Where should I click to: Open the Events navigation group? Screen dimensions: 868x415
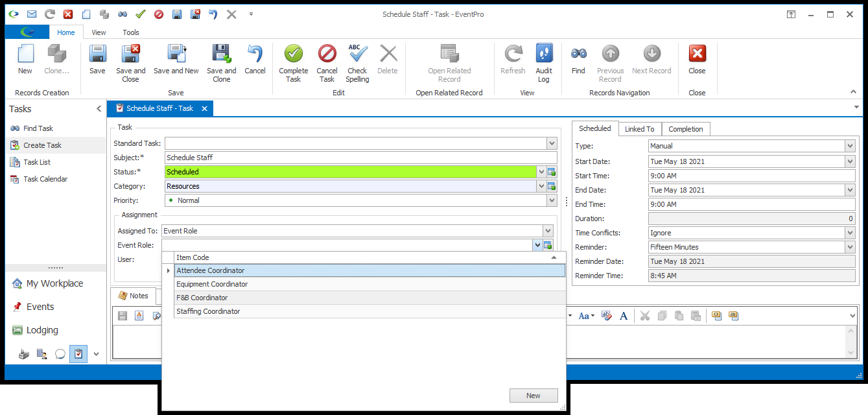pyautogui.click(x=40, y=307)
